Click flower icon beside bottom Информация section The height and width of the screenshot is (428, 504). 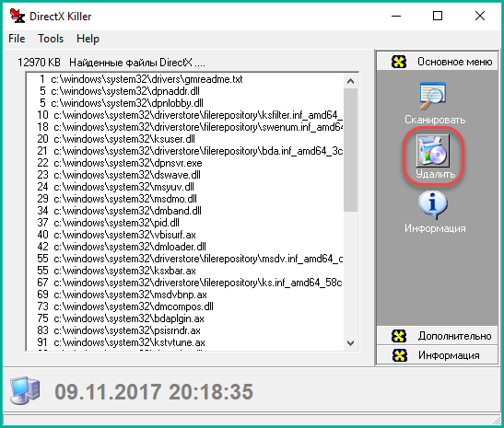(x=400, y=355)
